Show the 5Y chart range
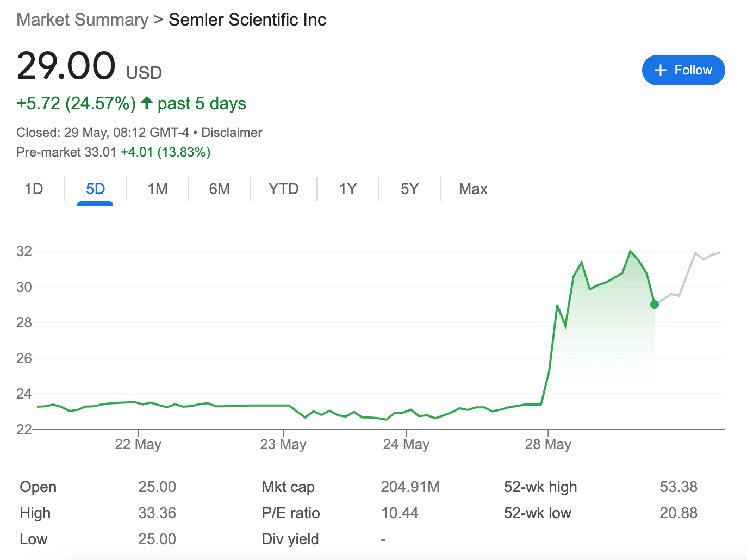The width and height of the screenshot is (747, 560). (x=410, y=189)
